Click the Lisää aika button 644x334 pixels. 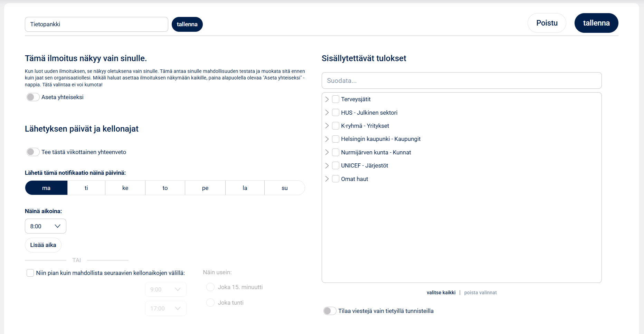tap(43, 245)
